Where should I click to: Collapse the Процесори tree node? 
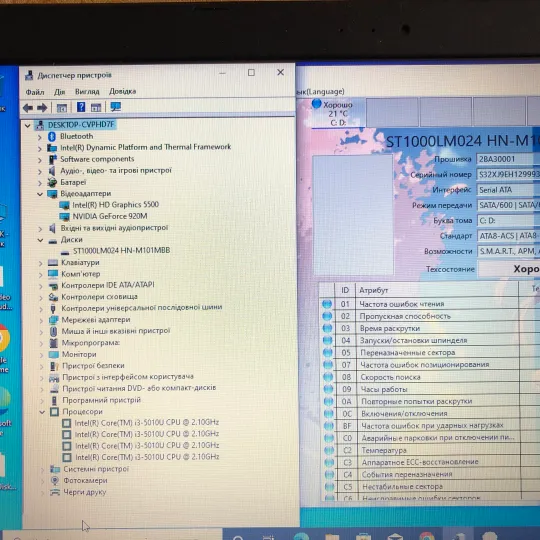(x=42, y=412)
